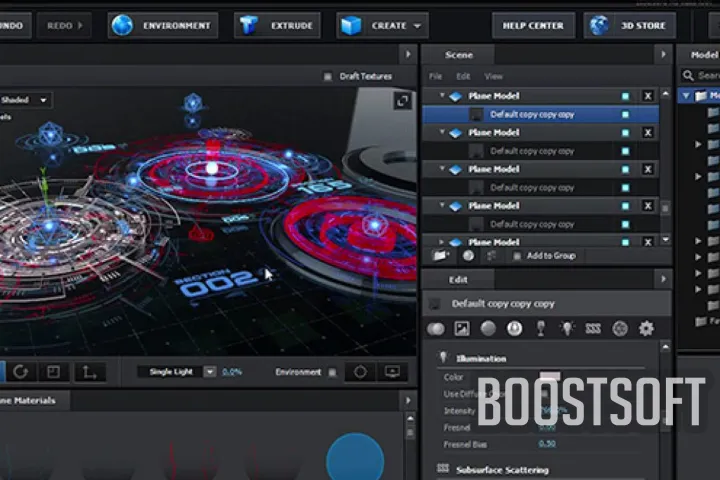Select the blend two-circle icon in Edit panel
The image size is (720, 480).
[x=436, y=329]
